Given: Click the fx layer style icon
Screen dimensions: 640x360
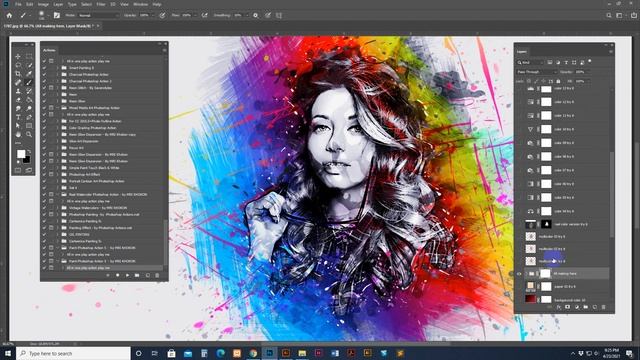Looking at the screenshot, I should click(559, 307).
